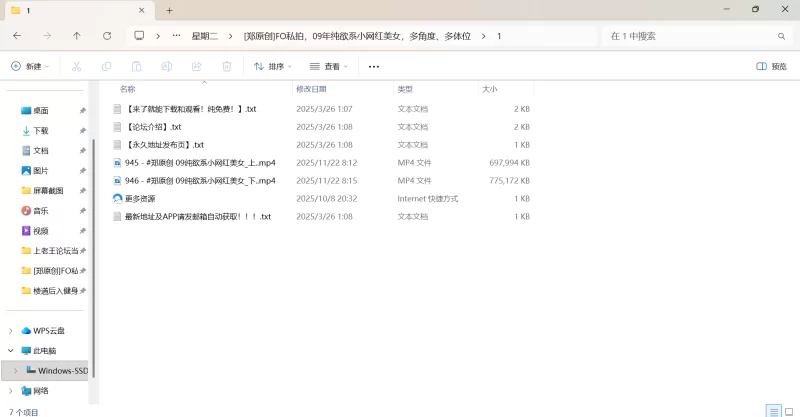Expand the WPS云盘 tree node
800x417 pixels.
click(11, 331)
